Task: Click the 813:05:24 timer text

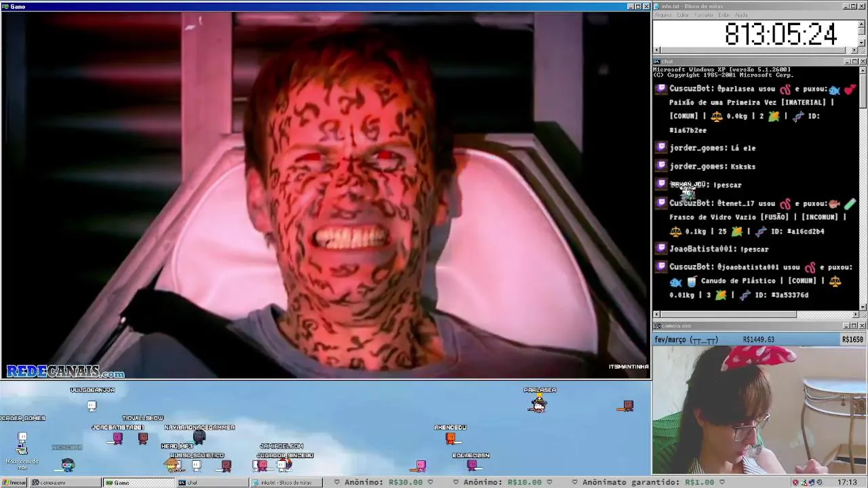Action: click(781, 34)
